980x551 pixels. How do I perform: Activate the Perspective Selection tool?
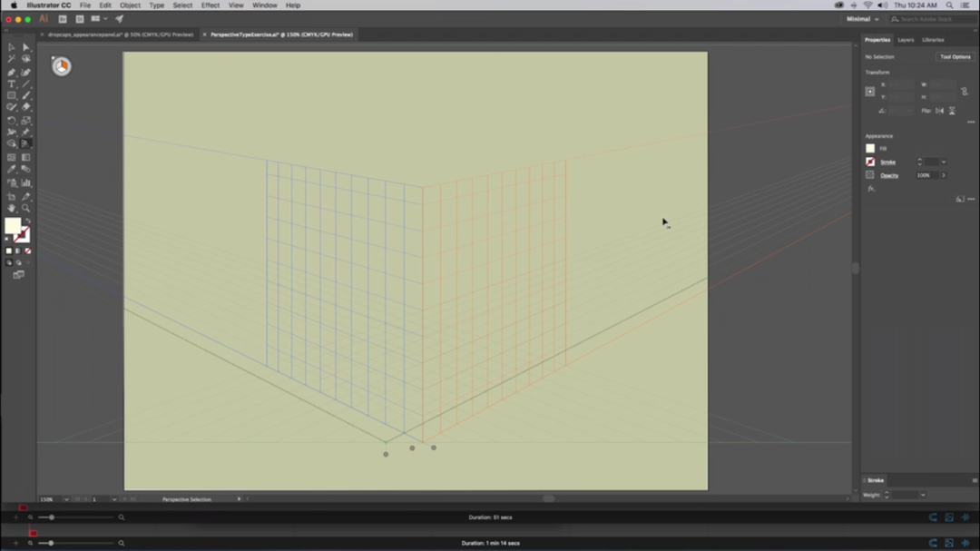coord(25,143)
